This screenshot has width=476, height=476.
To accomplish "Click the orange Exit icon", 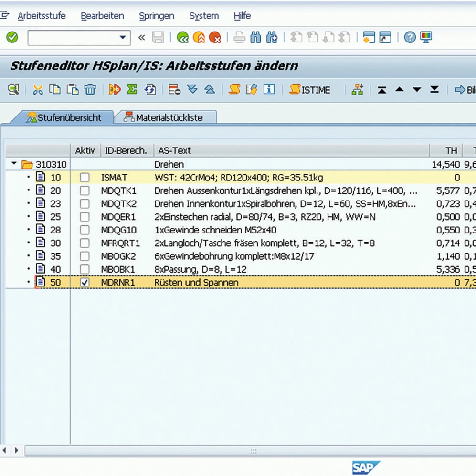I will pos(199,37).
